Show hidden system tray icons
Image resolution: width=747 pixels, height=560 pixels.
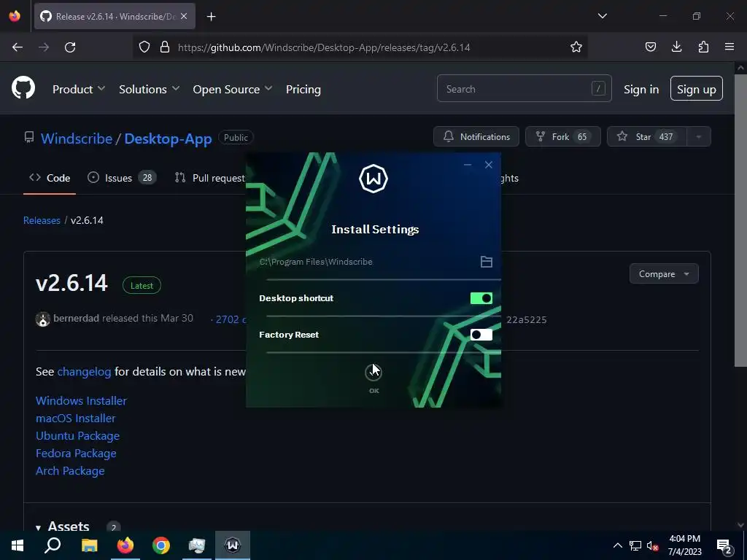click(617, 545)
